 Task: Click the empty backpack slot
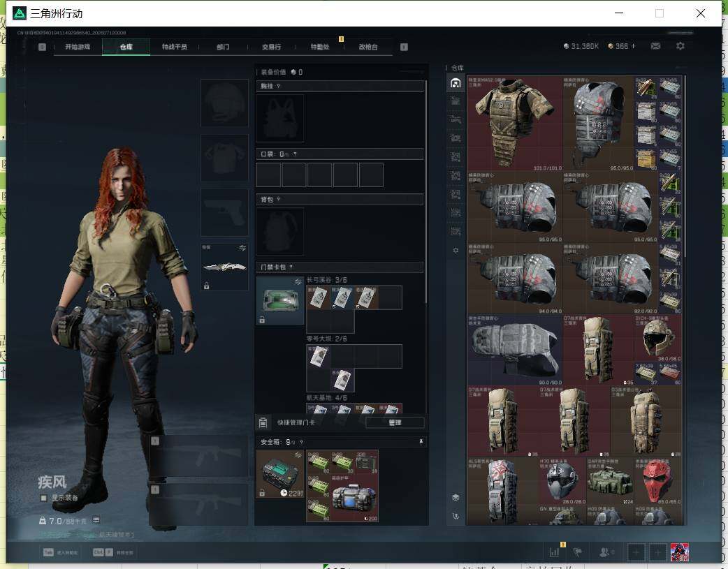(280, 231)
